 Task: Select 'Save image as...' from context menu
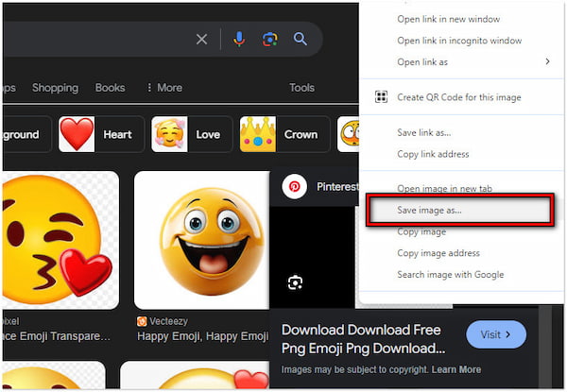(430, 210)
